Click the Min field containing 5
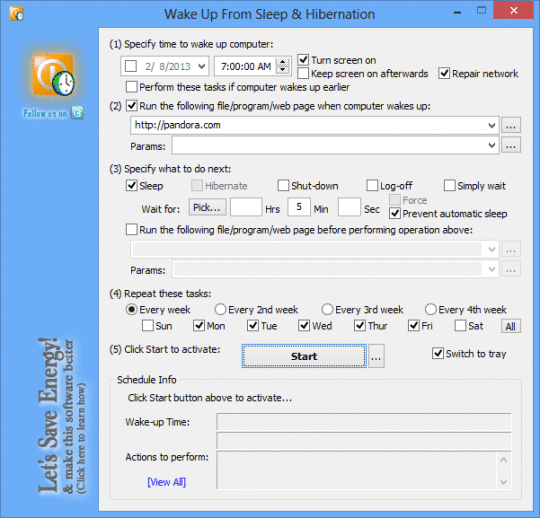 pos(299,207)
